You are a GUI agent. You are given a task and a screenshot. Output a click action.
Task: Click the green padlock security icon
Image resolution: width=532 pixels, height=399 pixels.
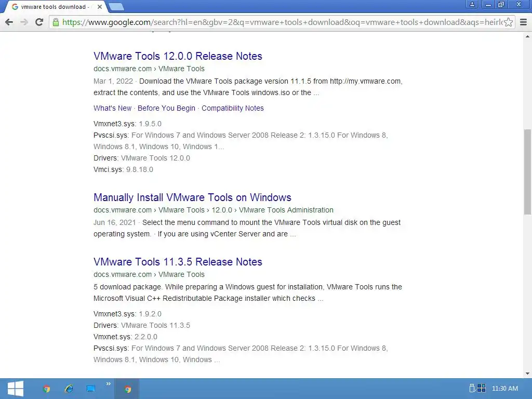pos(56,22)
